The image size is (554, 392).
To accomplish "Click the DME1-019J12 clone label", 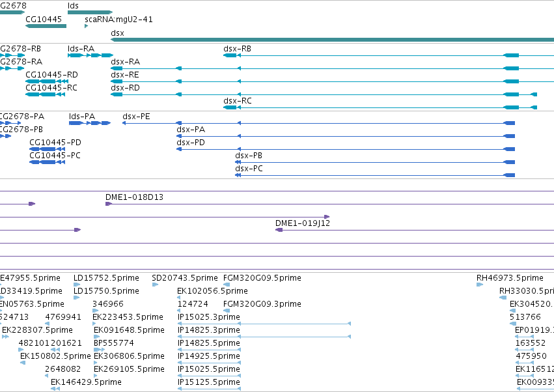I will 303,223.
